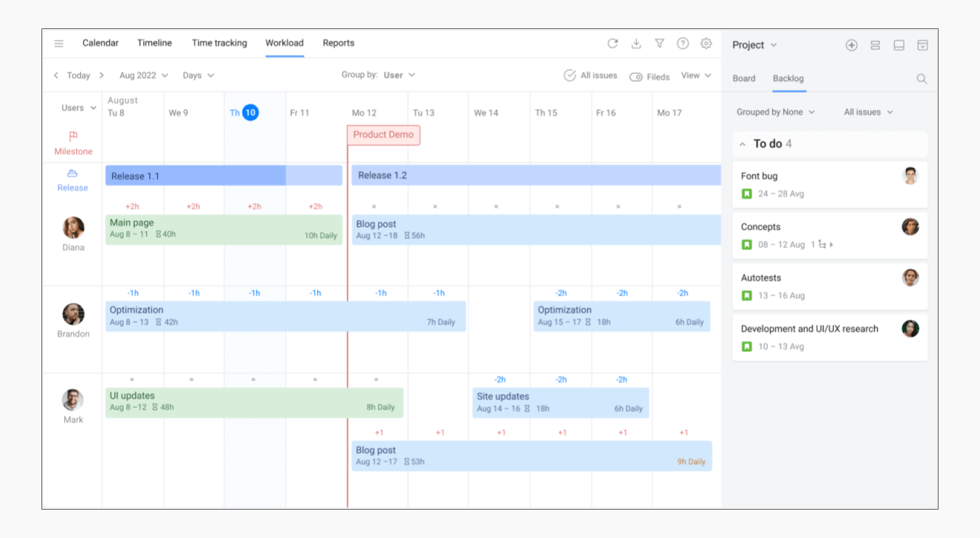Select the Board tab
The height and width of the screenshot is (538, 980).
[744, 79]
